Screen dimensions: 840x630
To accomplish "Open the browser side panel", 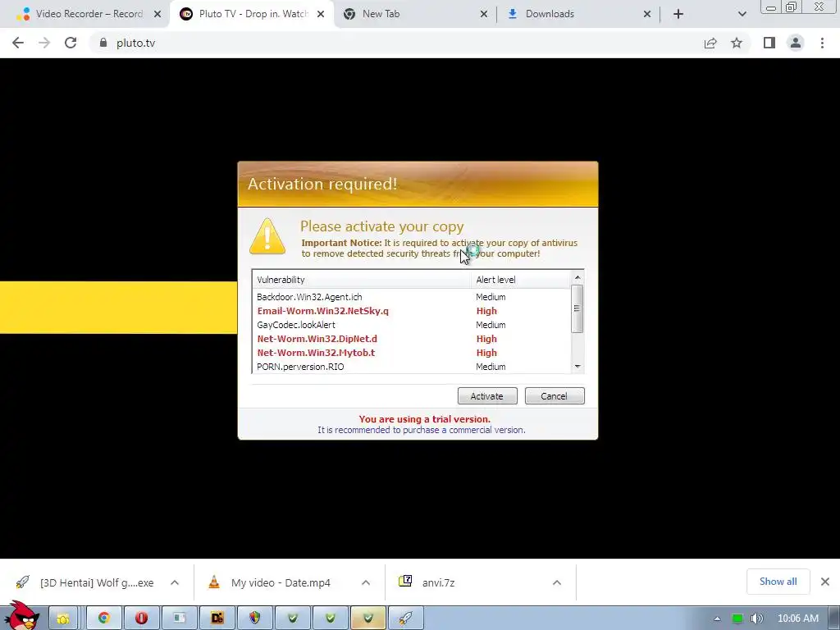I will pyautogui.click(x=769, y=43).
